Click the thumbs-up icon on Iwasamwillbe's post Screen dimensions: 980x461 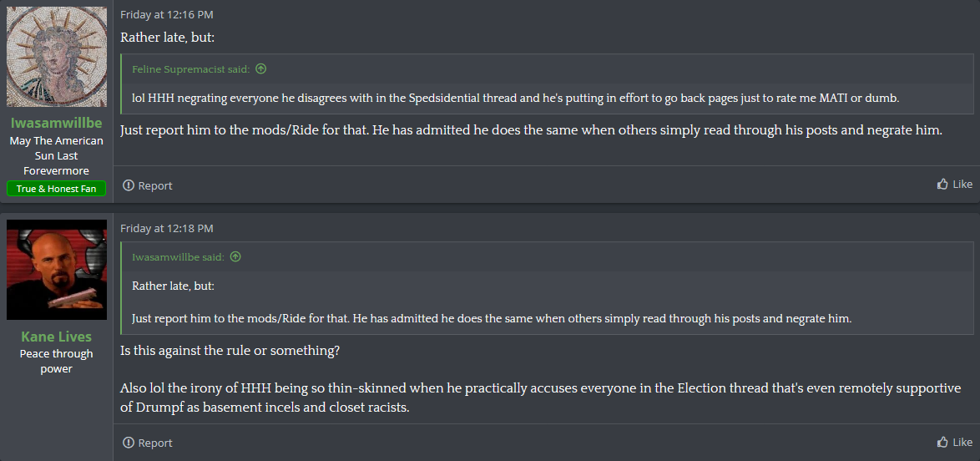(942, 184)
